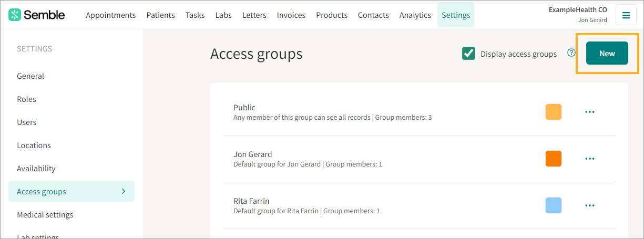The image size is (644, 239).
Task: Click the Semble logo icon
Action: (15, 15)
